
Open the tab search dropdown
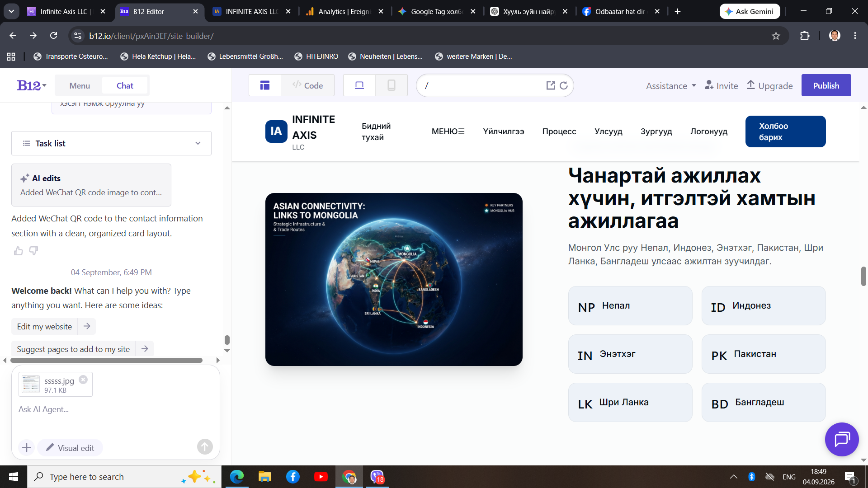(11, 11)
